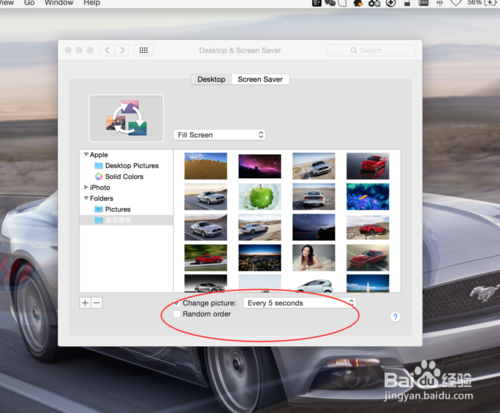The height and width of the screenshot is (413, 500).
Task: Select the Pictures folder under Folders
Action: tap(113, 209)
